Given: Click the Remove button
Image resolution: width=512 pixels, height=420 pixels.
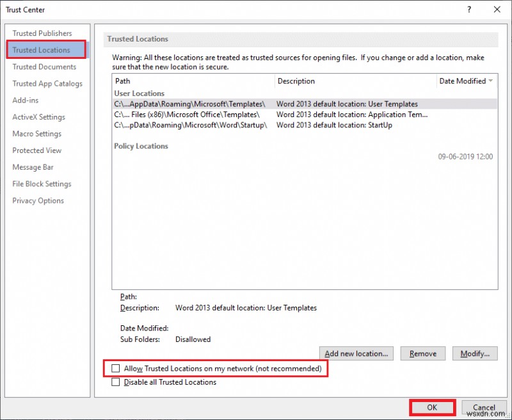Looking at the screenshot, I should pos(422,353).
